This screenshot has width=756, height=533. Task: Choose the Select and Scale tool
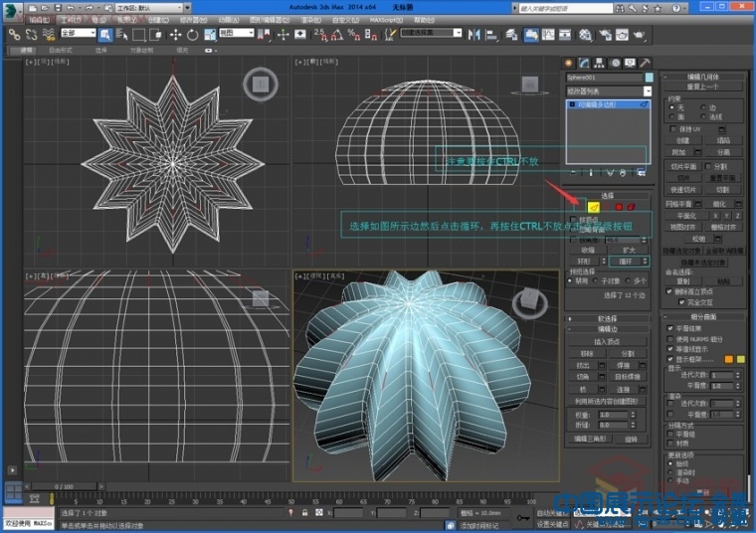click(x=209, y=35)
